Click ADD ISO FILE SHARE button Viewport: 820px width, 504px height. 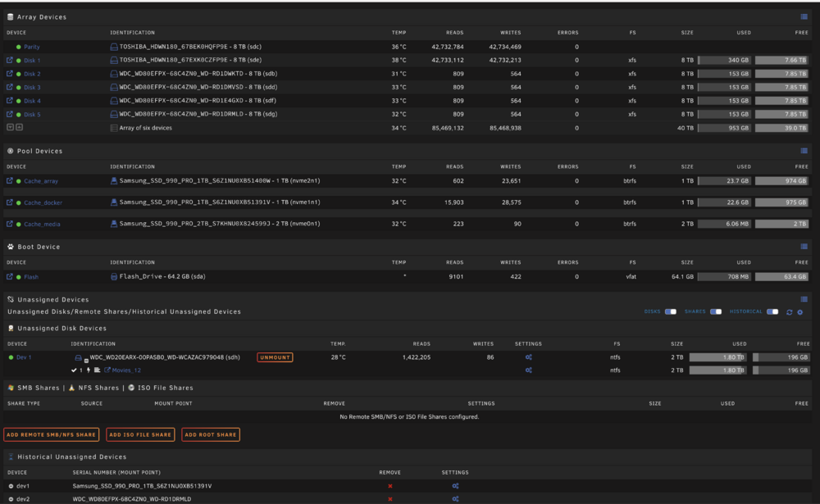pos(140,434)
